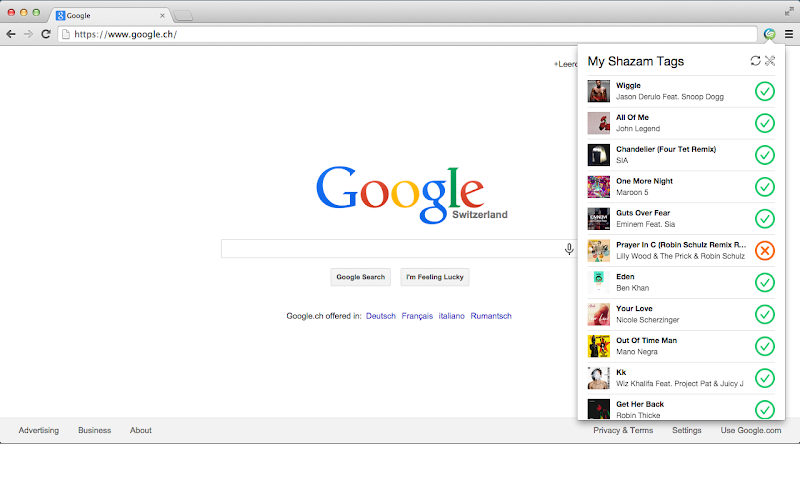800x500 pixels.
Task: Select song title One More Night
Action: [644, 181]
